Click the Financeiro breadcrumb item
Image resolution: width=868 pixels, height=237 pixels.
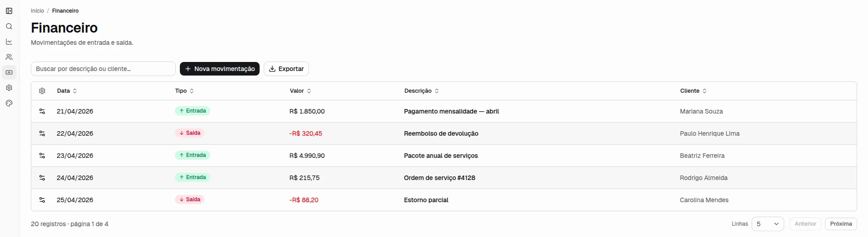point(65,11)
